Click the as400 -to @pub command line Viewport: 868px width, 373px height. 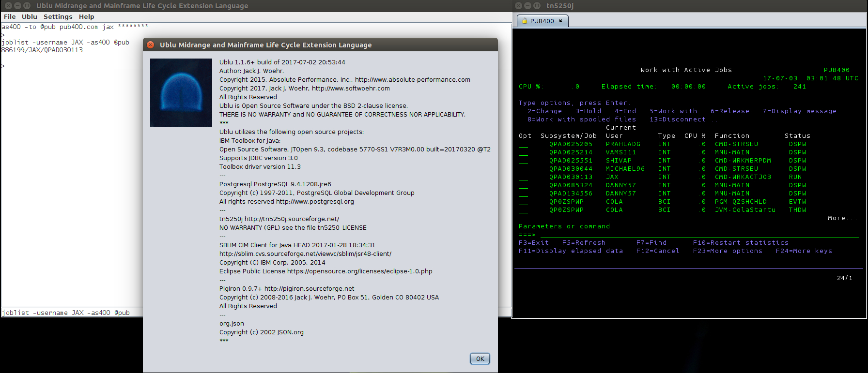(x=75, y=27)
